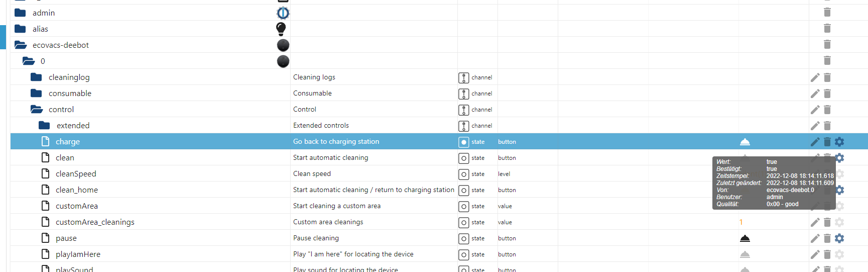Collapse the instance 0 folder
The image size is (868, 272).
[x=29, y=61]
